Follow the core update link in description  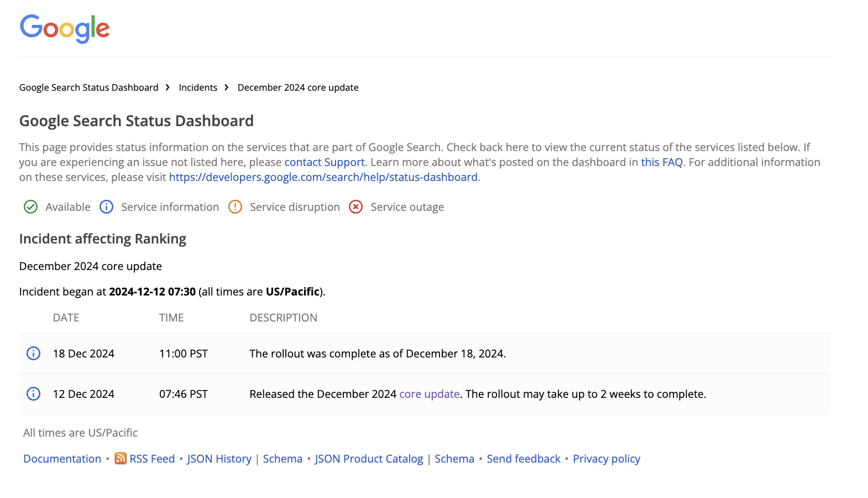click(429, 394)
